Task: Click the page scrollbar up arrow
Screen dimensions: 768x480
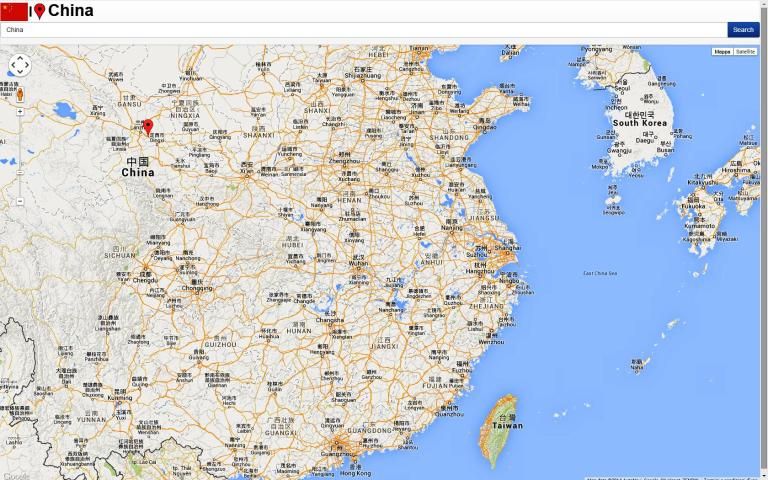Action: pos(764,4)
